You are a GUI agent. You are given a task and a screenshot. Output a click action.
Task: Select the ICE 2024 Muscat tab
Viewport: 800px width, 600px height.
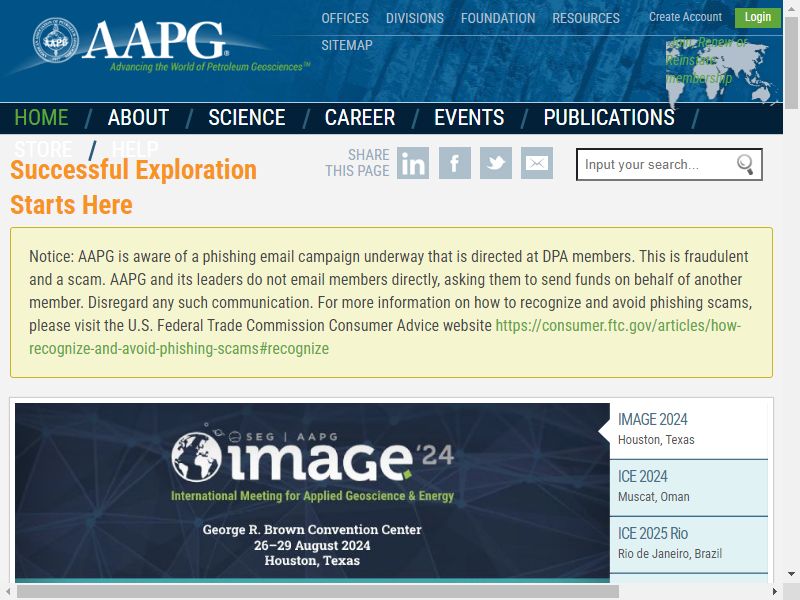[x=689, y=487]
